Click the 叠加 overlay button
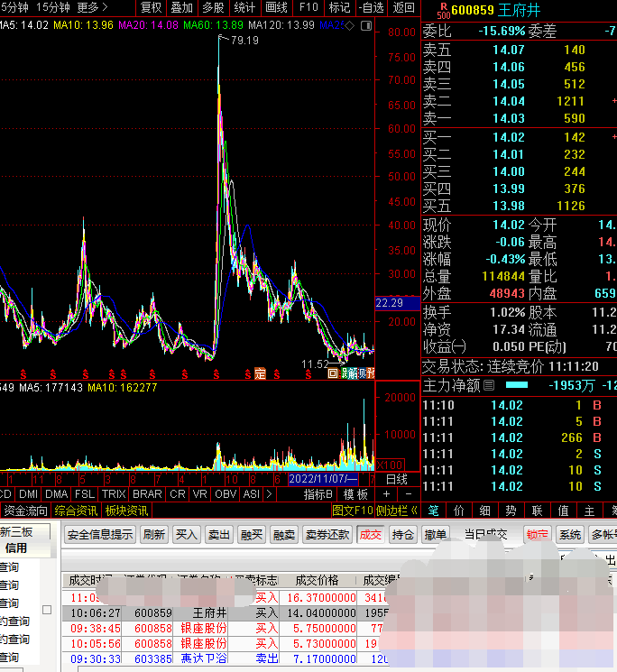Image resolution: width=617 pixels, height=672 pixels. [x=181, y=7]
